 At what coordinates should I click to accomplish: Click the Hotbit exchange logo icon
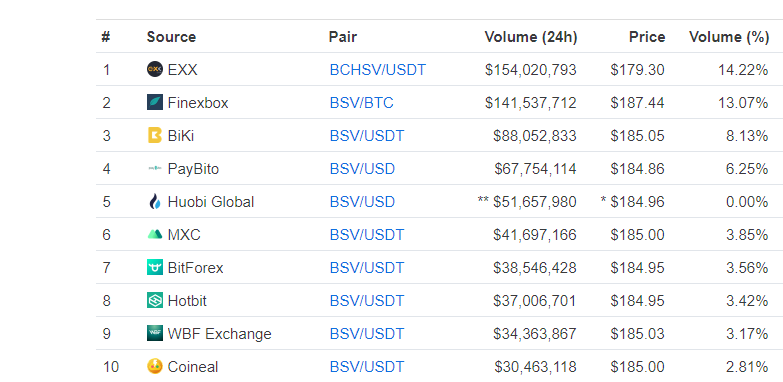point(155,301)
